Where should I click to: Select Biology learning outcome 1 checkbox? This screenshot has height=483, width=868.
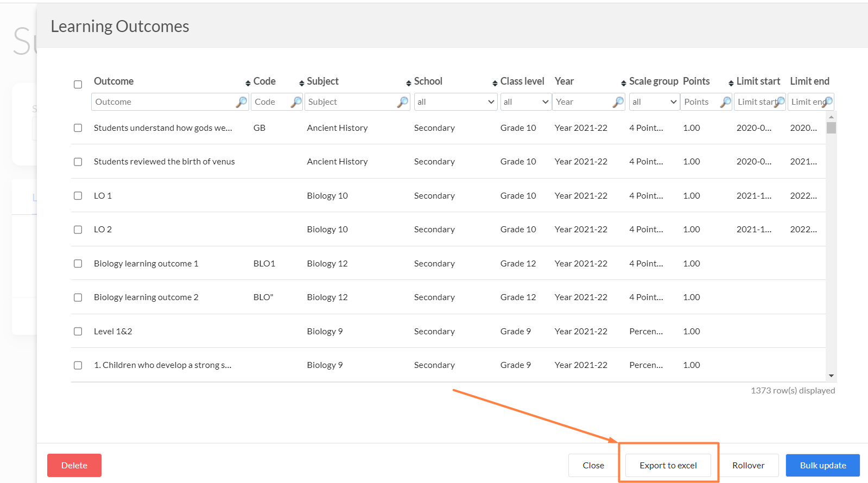(x=78, y=264)
